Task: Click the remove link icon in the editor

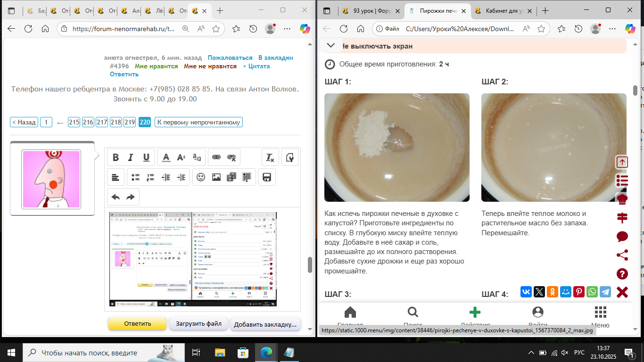Action: (231, 157)
